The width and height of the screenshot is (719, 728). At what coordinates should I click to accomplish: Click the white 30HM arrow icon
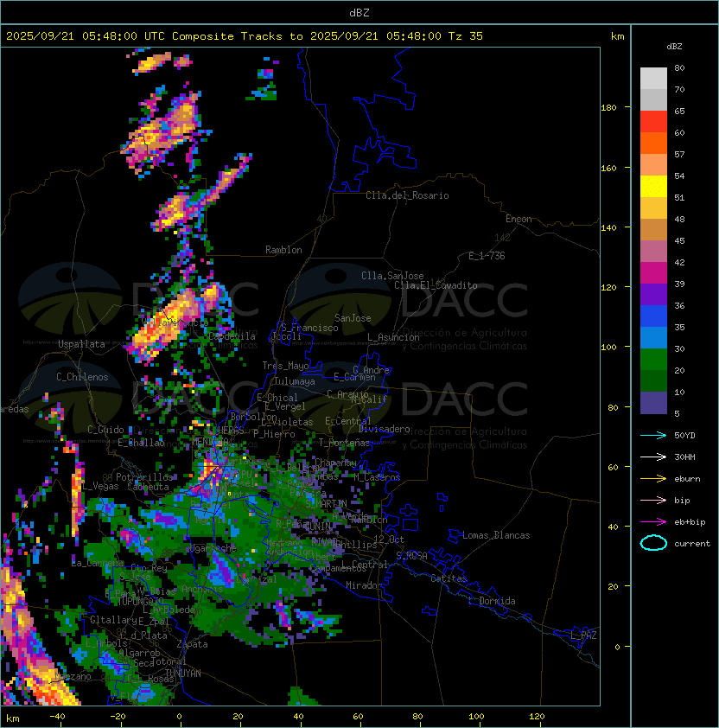653,457
